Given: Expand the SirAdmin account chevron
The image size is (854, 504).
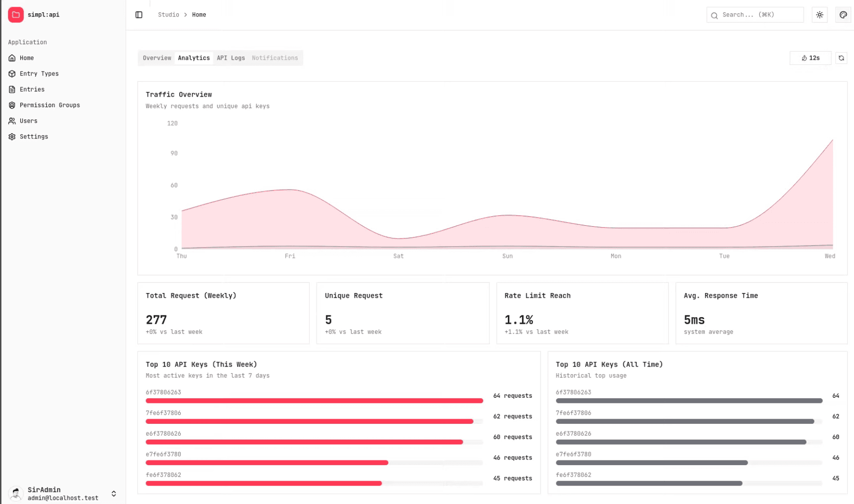Looking at the screenshot, I should pyautogui.click(x=114, y=494).
